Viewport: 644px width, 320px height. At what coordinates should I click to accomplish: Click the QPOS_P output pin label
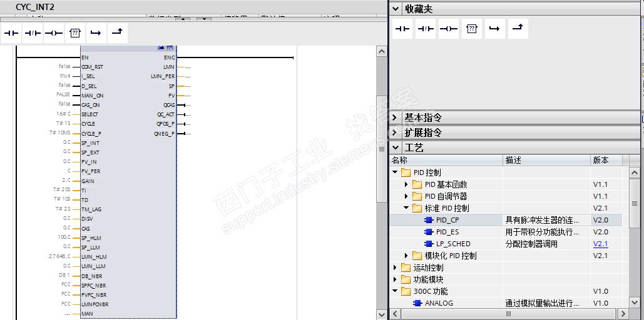(165, 124)
